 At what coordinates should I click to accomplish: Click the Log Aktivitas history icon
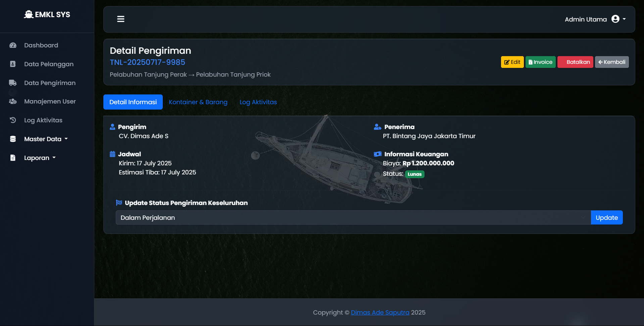(x=13, y=120)
